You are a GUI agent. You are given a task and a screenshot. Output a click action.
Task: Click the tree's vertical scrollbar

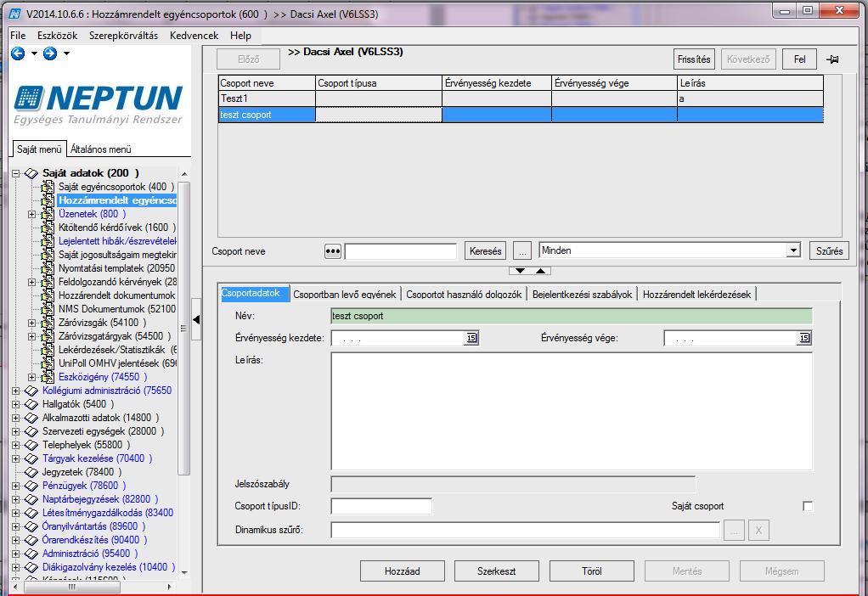point(183,329)
